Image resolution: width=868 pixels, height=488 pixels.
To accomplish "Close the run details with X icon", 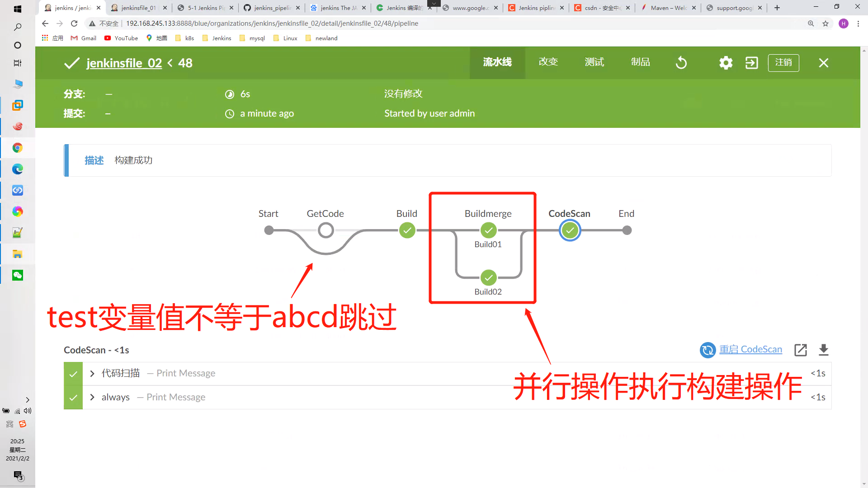I will (823, 63).
